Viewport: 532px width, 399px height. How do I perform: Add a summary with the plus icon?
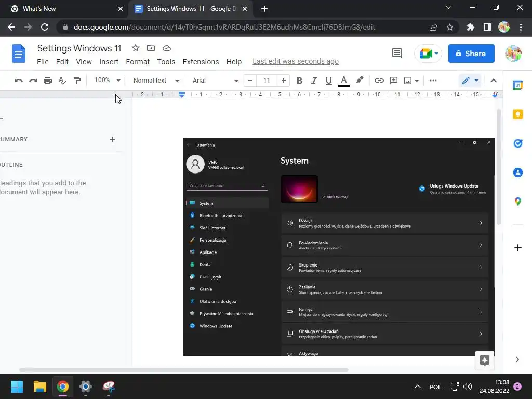[113, 139]
